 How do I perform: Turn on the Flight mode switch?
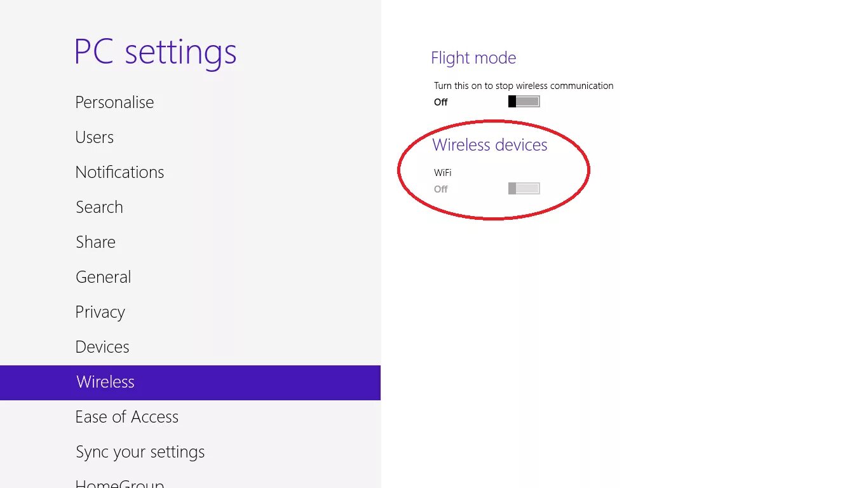pos(524,102)
